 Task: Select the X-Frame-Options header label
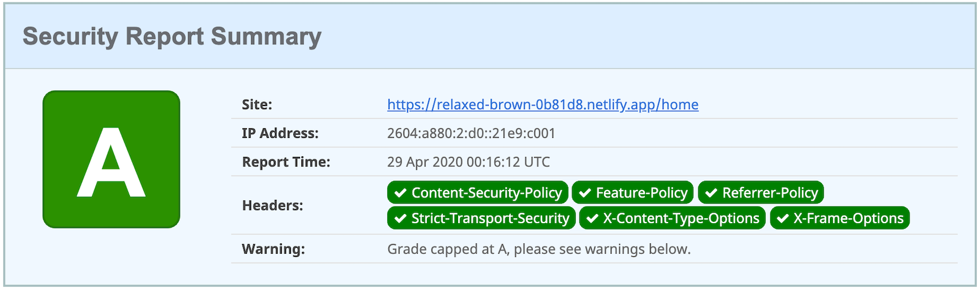848,218
